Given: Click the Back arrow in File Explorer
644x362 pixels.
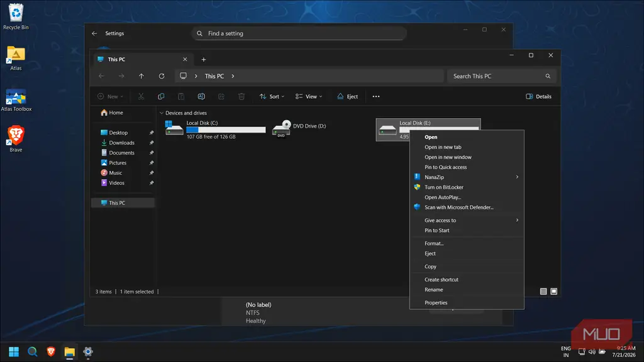Looking at the screenshot, I should point(101,76).
